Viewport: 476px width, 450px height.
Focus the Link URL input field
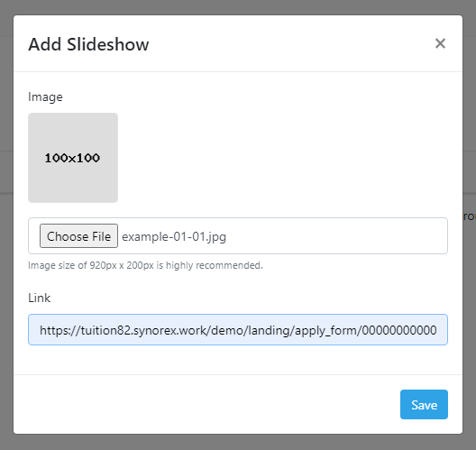tap(238, 329)
